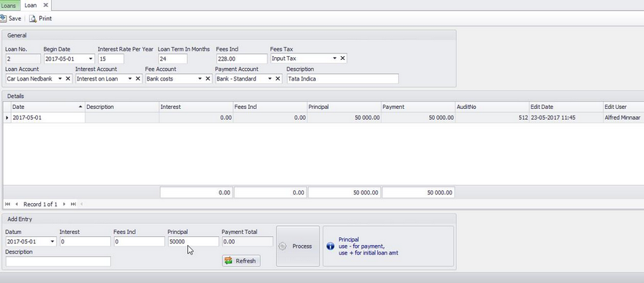Clear the Fees Tax selection
The image size is (644, 283).
pyautogui.click(x=343, y=59)
